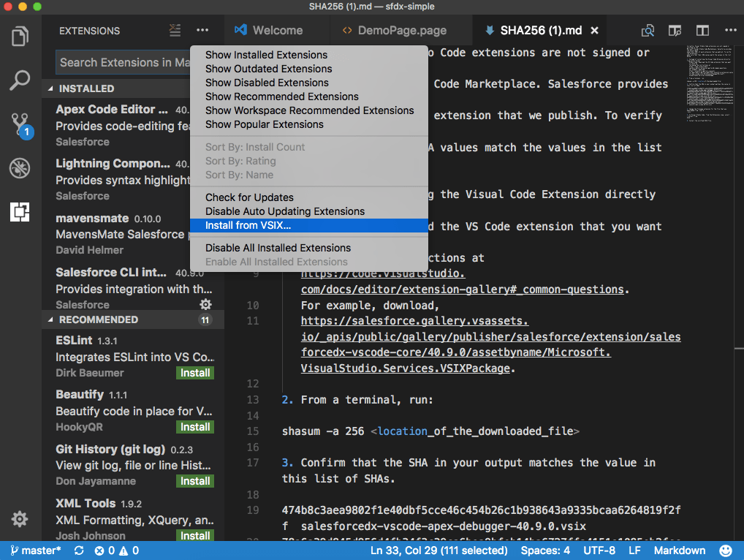Change indentation via Spaces: 4
This screenshot has width=744, height=560.
(545, 550)
